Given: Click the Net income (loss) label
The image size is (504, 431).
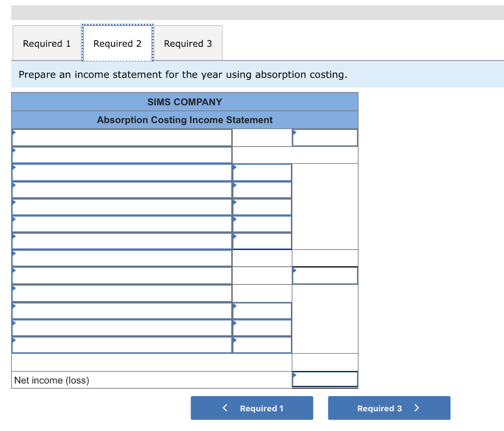Looking at the screenshot, I should click(x=52, y=380).
